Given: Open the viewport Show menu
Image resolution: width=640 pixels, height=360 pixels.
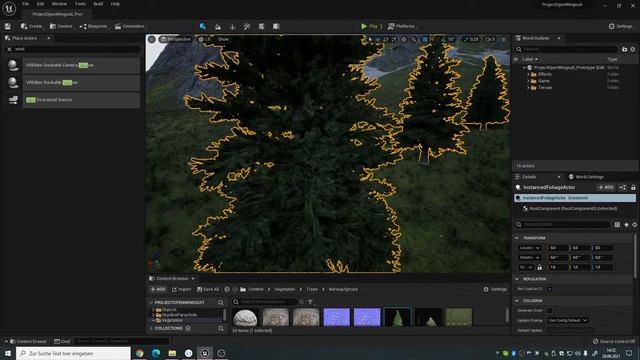Looking at the screenshot, I should click(x=223, y=39).
